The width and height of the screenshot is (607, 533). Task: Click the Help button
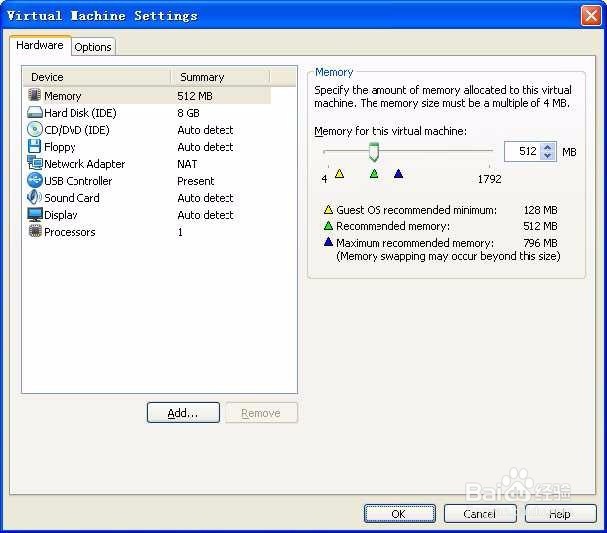pyautogui.click(x=560, y=514)
